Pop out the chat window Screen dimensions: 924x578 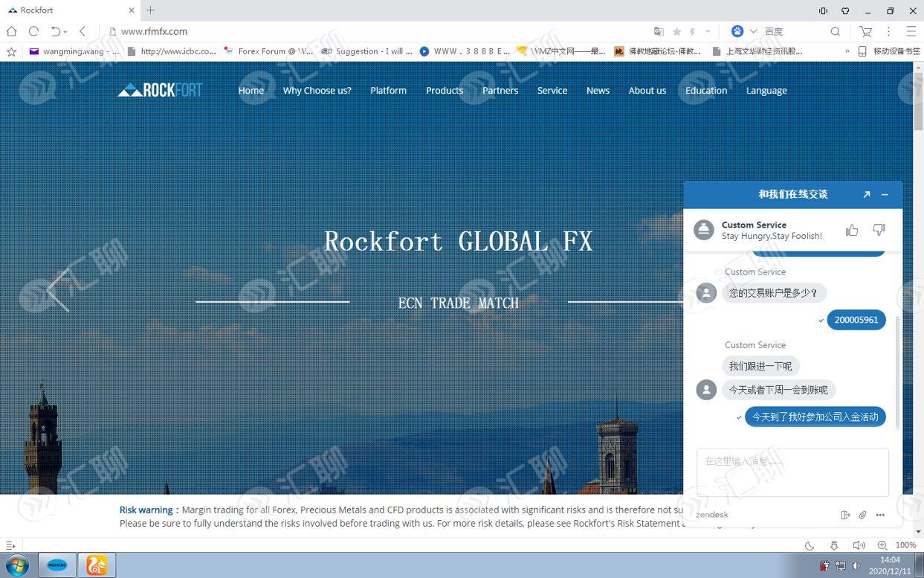point(866,195)
